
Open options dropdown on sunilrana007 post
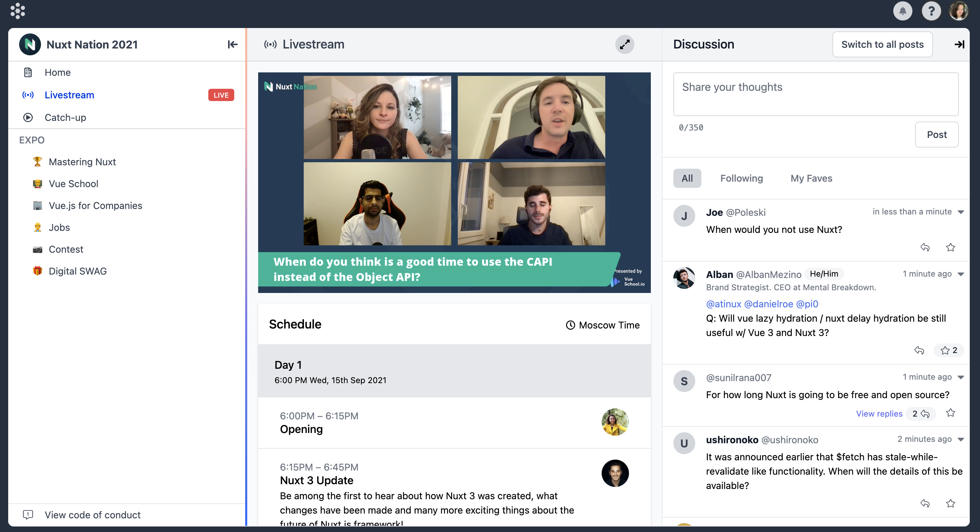click(961, 377)
